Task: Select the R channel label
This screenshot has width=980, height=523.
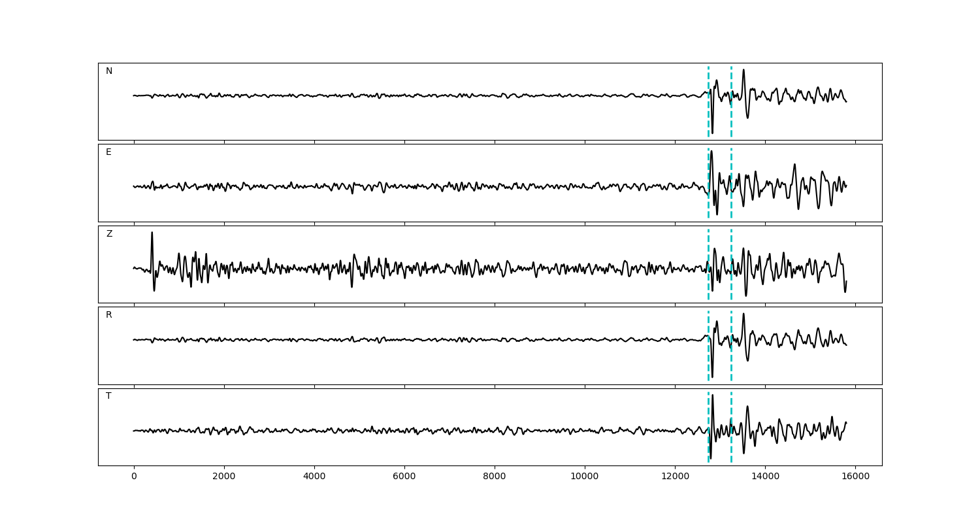Action: tap(109, 315)
